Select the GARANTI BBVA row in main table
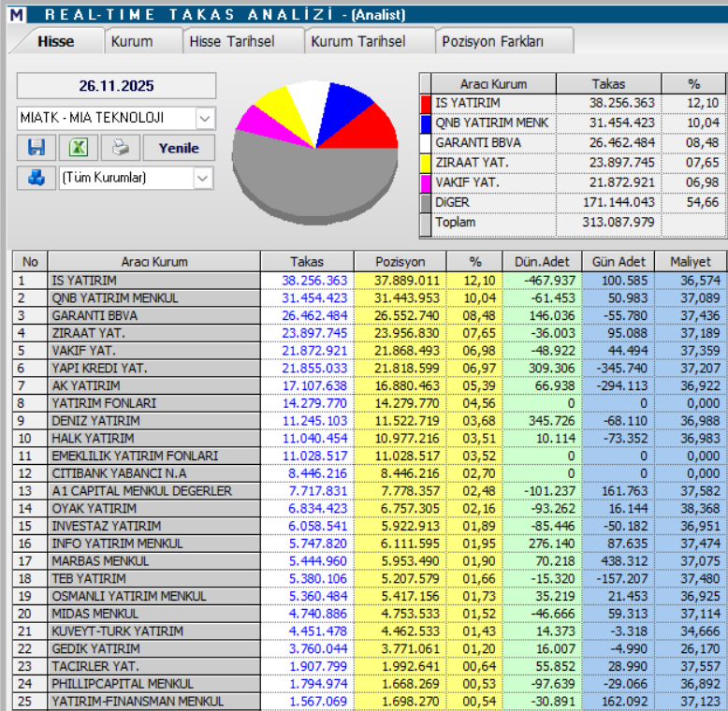This screenshot has width=728, height=711. [370, 315]
